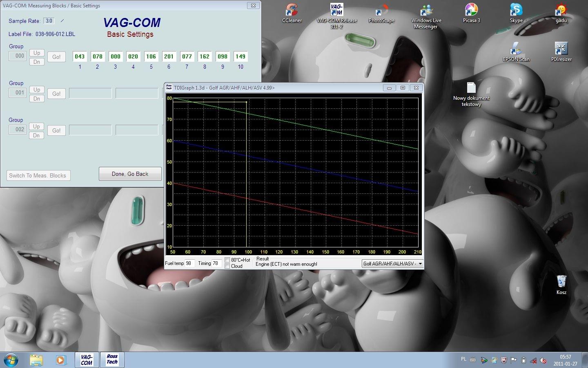Maximize the TDIGraph window
The height and width of the screenshot is (368, 588).
tap(403, 88)
